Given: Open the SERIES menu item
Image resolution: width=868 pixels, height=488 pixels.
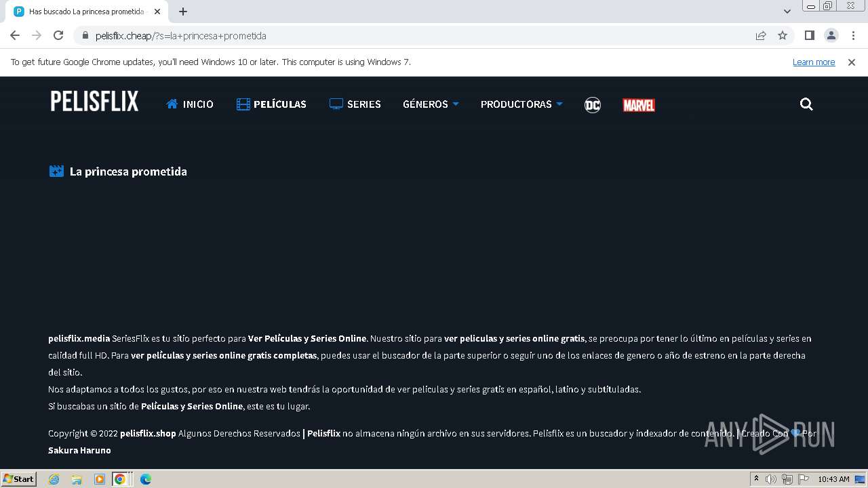Looking at the screenshot, I should pos(355,104).
